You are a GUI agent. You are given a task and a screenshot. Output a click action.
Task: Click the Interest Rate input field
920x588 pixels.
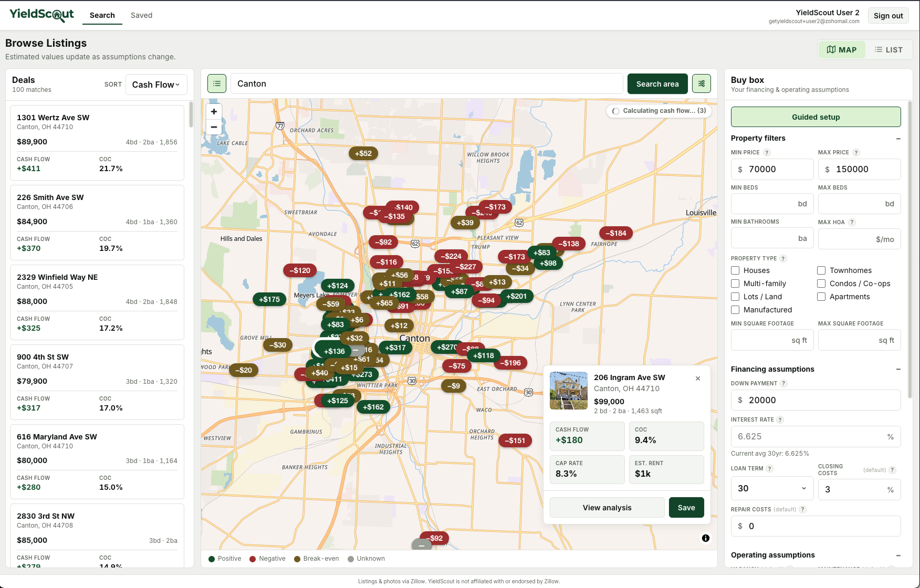tap(816, 436)
